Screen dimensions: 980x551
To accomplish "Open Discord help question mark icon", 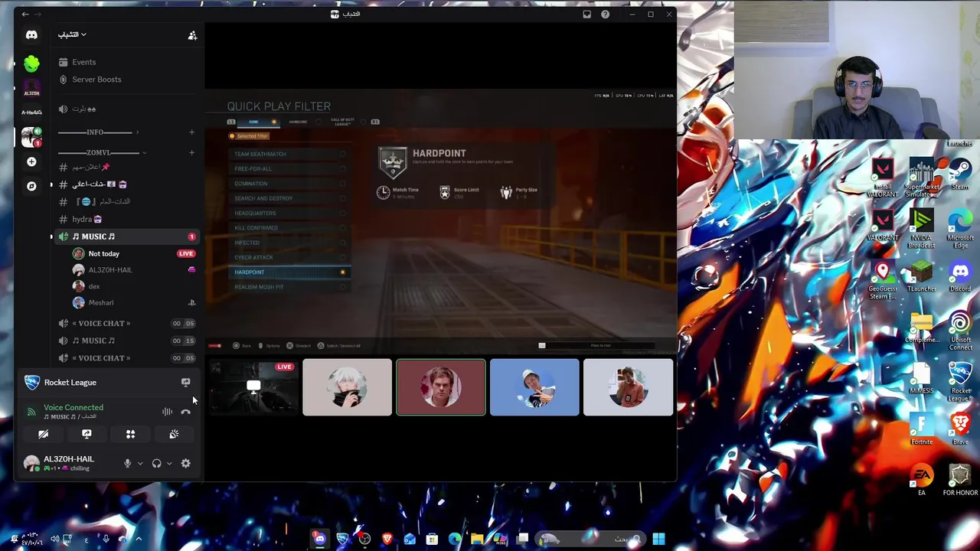I will click(606, 14).
